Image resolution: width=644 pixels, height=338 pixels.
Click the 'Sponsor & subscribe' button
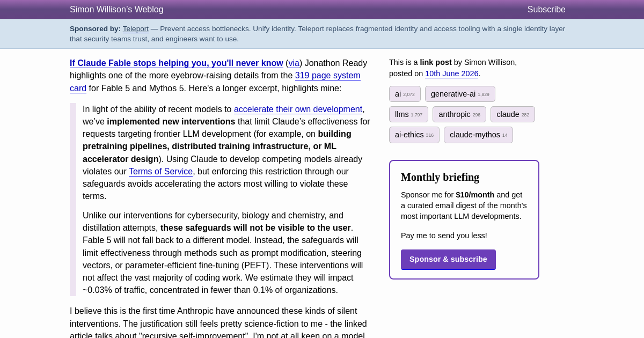[448, 259]
